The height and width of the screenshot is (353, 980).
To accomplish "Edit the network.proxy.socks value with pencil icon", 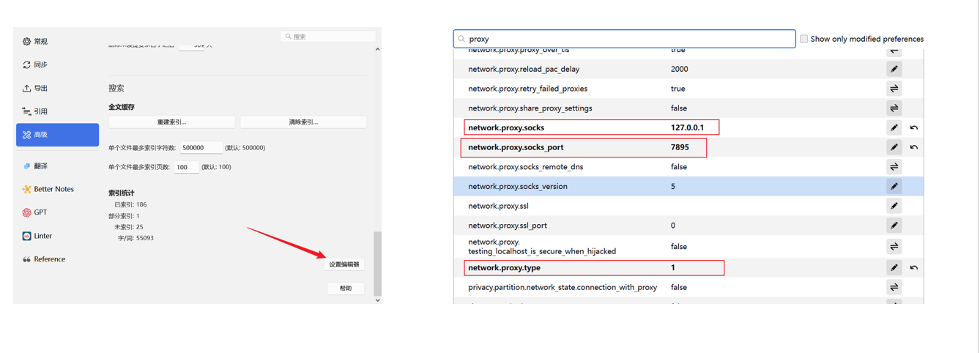I will (894, 127).
